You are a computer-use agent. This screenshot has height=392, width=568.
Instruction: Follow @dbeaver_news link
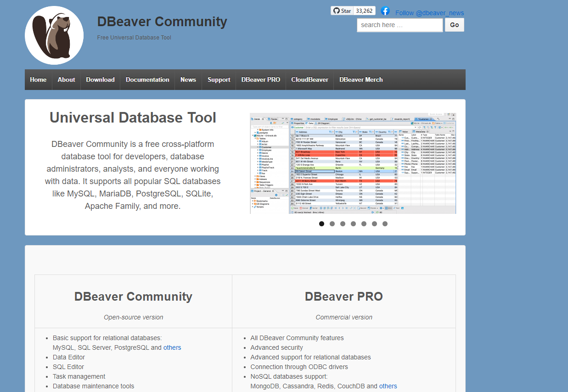429,13
